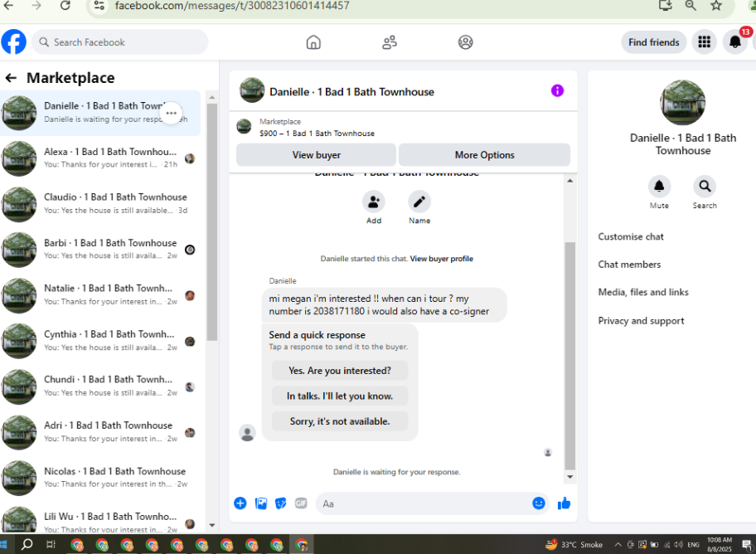Open the Windows notification center icon

pos(747,545)
